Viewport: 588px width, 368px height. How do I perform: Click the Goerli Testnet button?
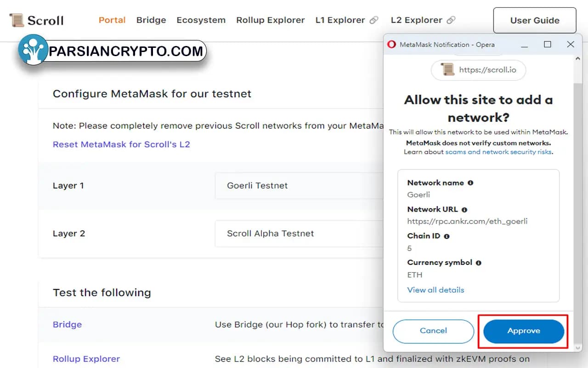click(299, 186)
